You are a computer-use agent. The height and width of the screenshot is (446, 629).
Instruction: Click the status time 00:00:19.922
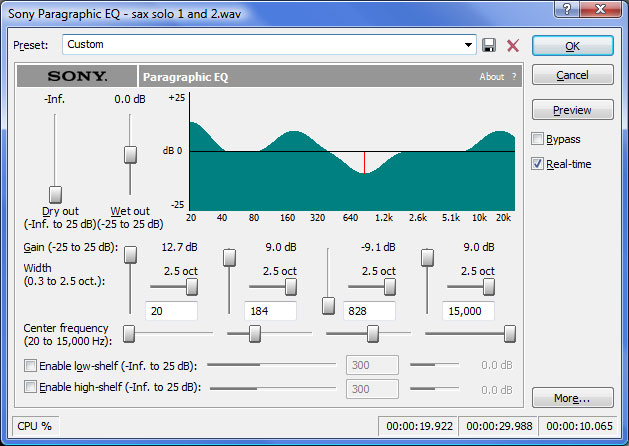click(419, 426)
